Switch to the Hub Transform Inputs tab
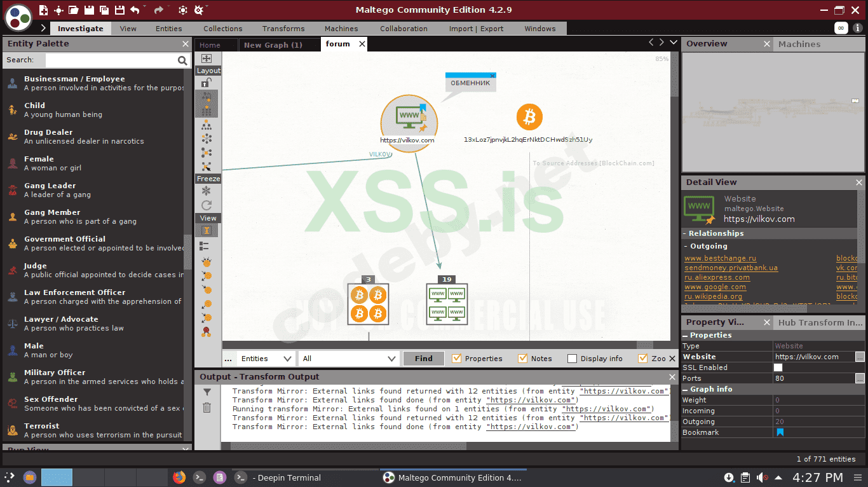 [820, 322]
